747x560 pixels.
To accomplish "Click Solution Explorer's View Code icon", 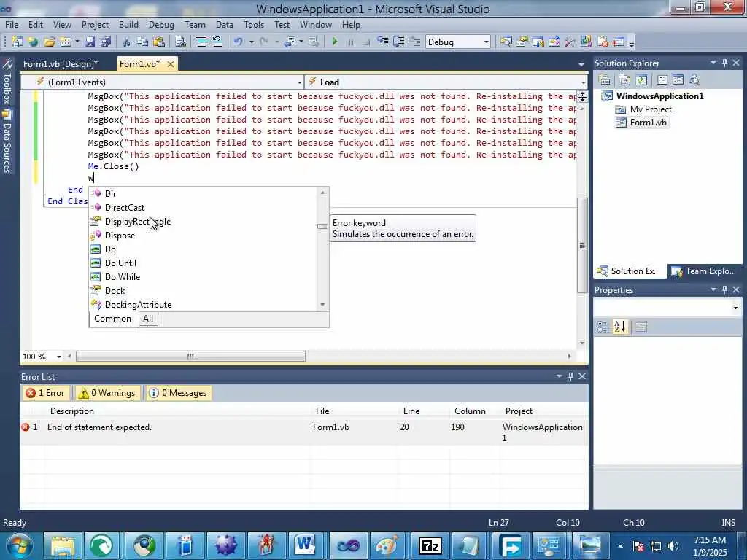I will point(662,80).
